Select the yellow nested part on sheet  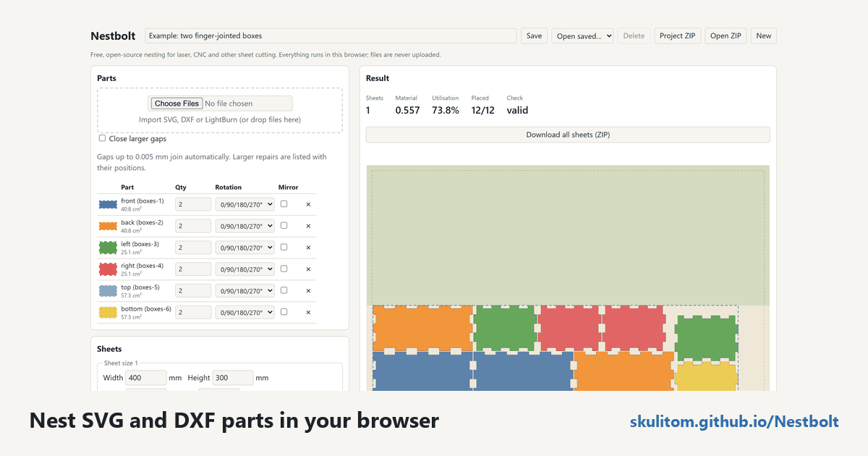[x=705, y=376]
